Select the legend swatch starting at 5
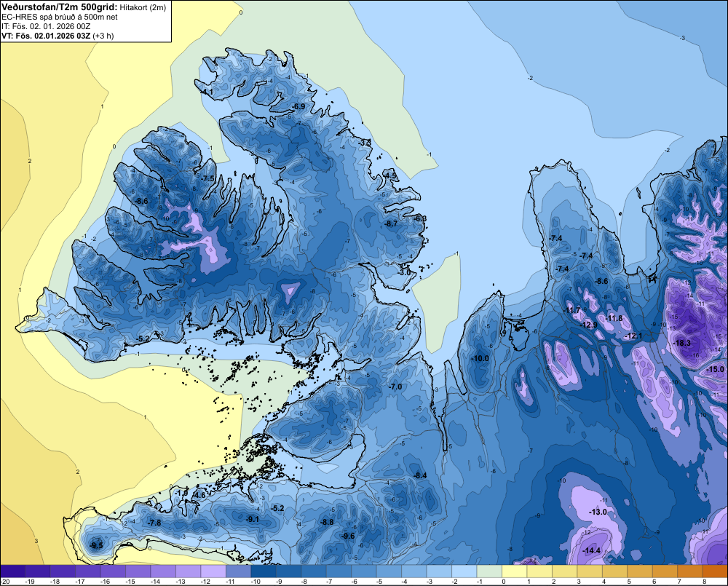This screenshot has width=728, height=586. coord(640,571)
